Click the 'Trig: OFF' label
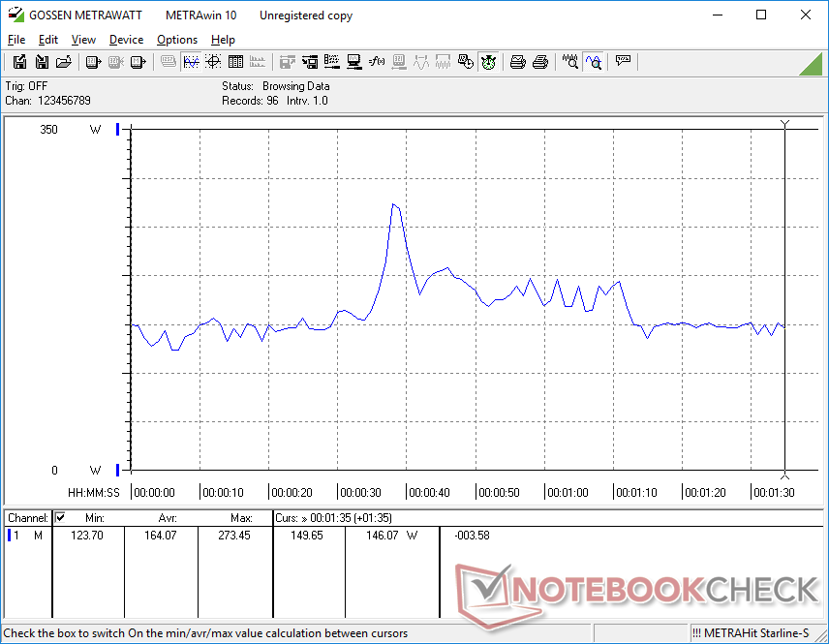 tap(26, 85)
